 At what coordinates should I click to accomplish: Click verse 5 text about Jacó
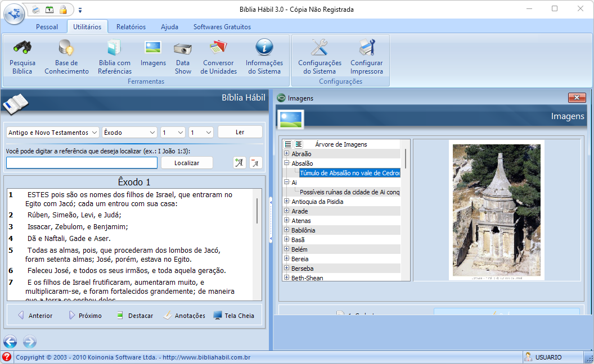point(124,254)
